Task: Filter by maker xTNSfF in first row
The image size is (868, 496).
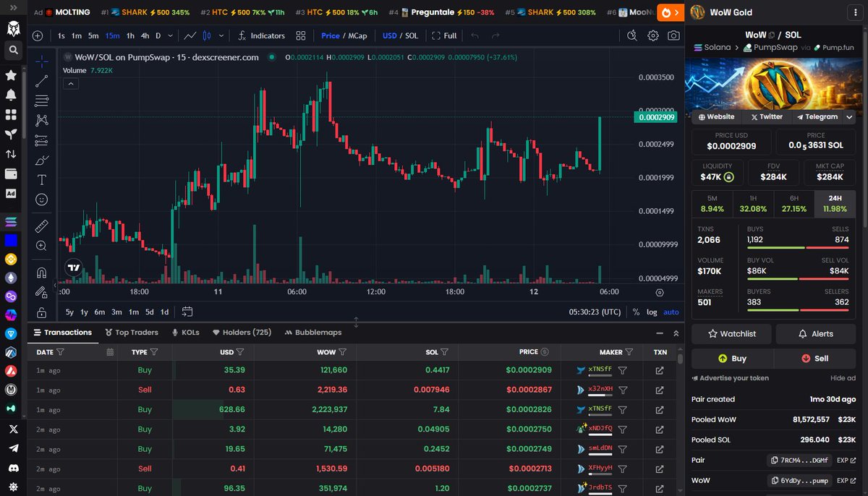Action: click(x=622, y=370)
